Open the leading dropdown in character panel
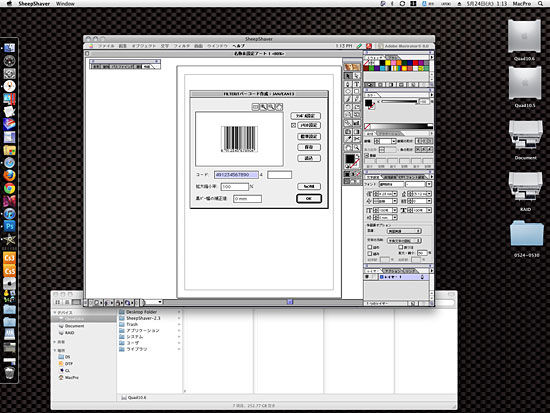This screenshot has width=550, height=413. [x=429, y=194]
